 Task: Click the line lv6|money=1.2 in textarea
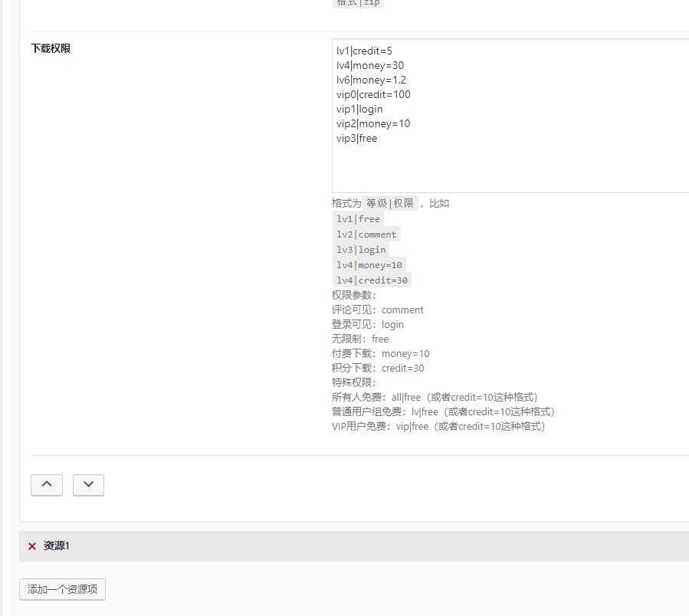[x=371, y=80]
